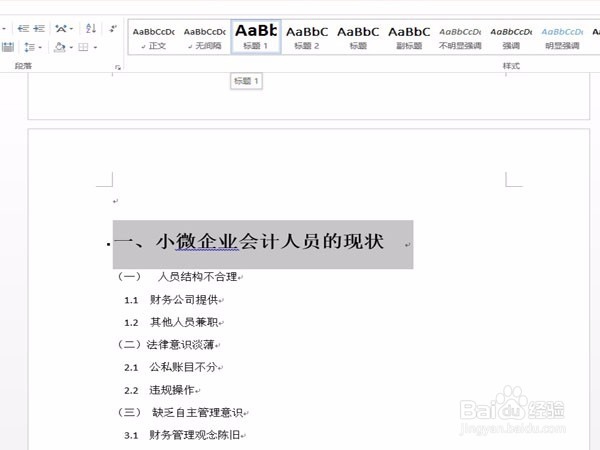Viewport: 600px width, 450px height.
Task: Click the line （二）法律意识淡薄
Action: pyautogui.click(x=168, y=345)
